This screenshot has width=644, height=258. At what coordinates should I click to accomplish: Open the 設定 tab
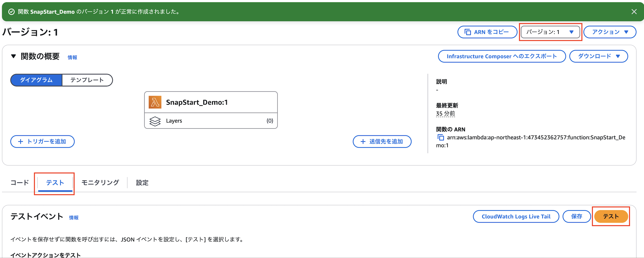142,183
